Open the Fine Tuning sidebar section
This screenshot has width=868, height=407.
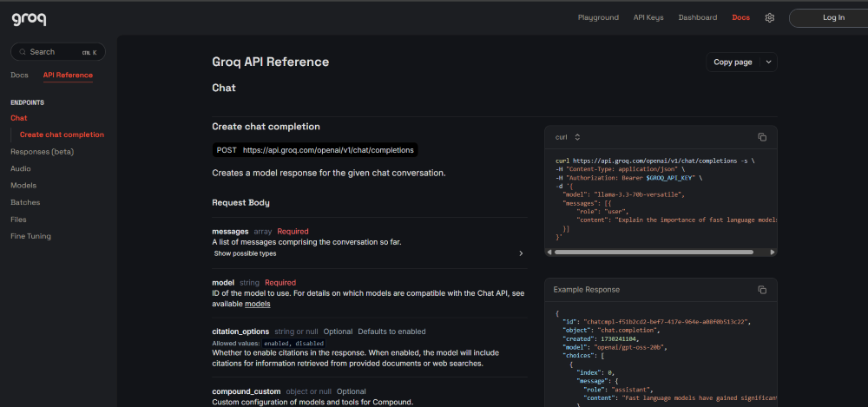point(30,236)
